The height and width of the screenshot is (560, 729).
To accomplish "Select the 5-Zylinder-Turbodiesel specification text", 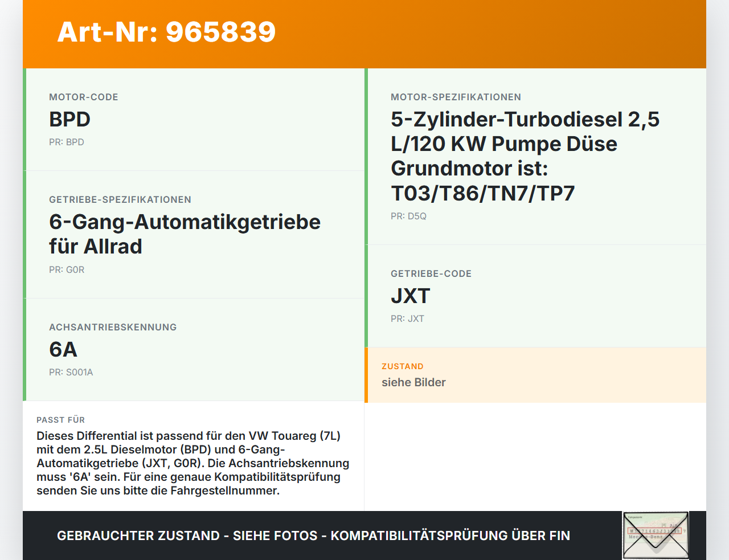I will pos(525,156).
